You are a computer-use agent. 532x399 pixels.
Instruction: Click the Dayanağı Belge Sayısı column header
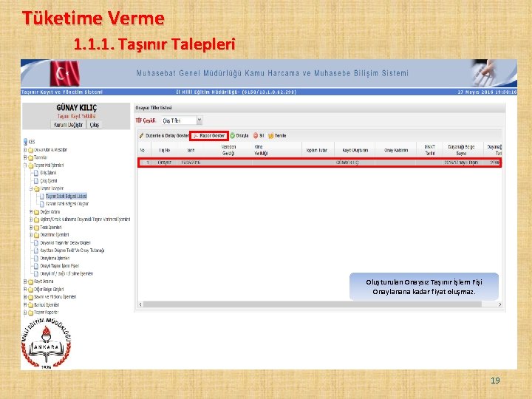(461, 150)
